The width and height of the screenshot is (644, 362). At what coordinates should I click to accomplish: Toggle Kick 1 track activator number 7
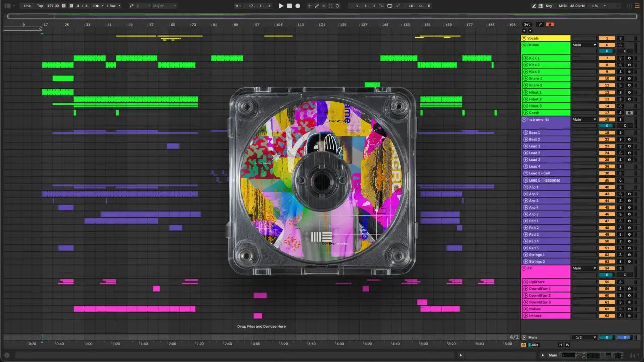[x=607, y=58]
